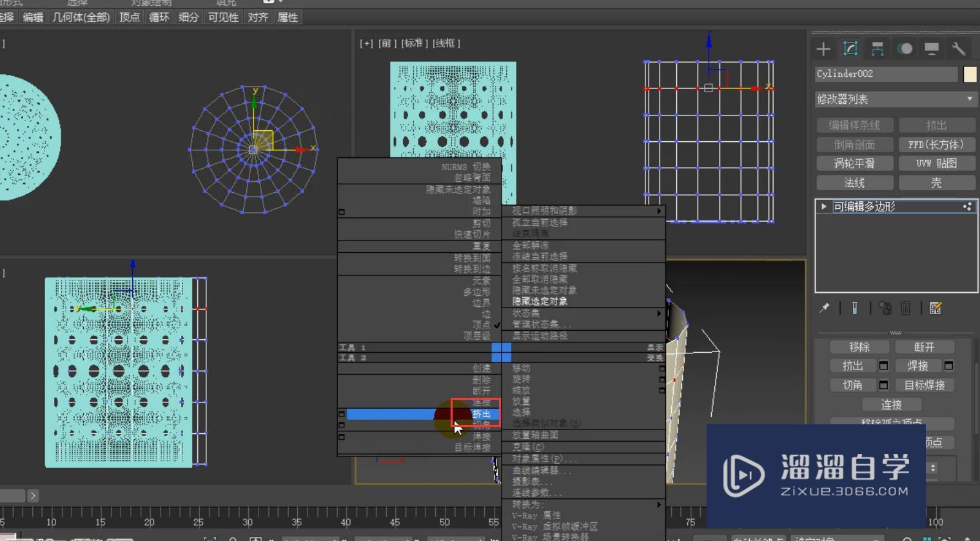Choose 转换到面 in the quad menu

tap(472, 258)
